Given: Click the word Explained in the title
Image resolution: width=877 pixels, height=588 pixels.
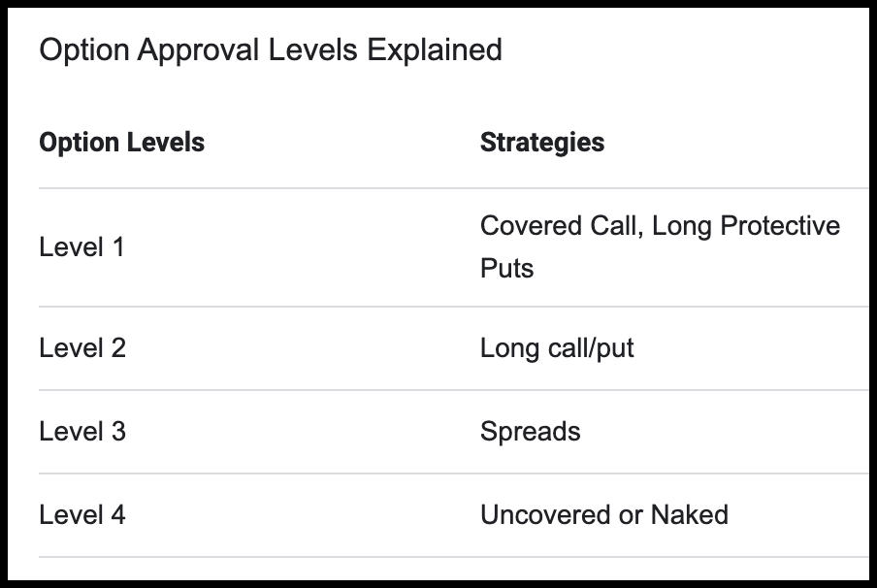Looking at the screenshot, I should [435, 50].
